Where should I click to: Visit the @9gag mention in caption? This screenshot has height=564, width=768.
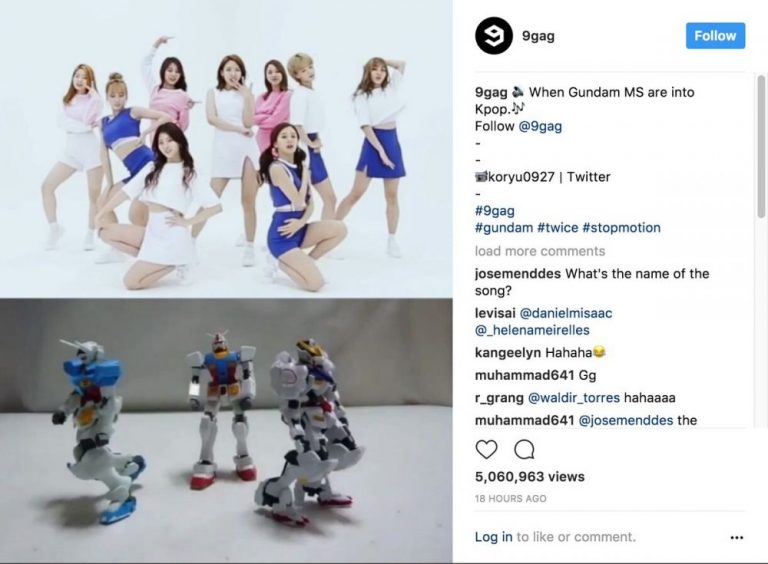540,126
